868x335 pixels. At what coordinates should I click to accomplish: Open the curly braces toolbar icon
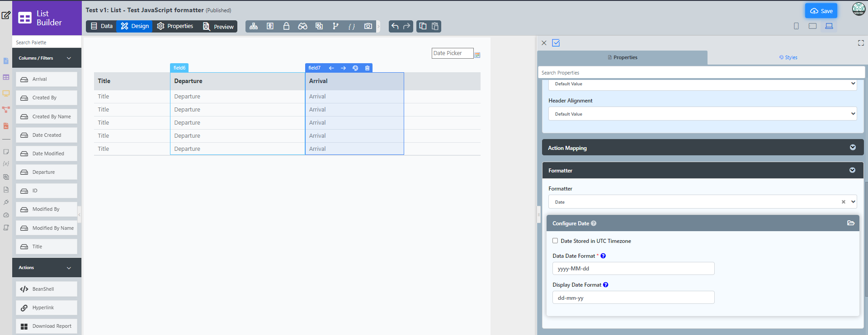coord(351,27)
